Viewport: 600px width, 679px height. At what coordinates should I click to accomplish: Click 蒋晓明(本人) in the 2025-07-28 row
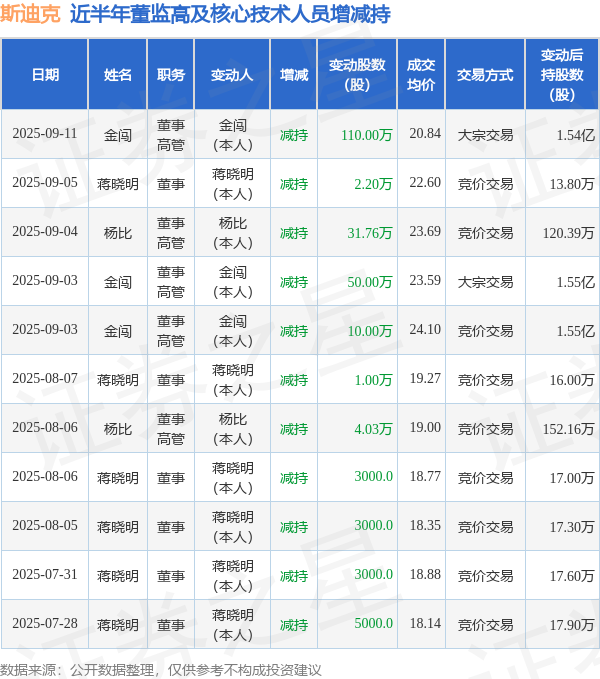232,625
